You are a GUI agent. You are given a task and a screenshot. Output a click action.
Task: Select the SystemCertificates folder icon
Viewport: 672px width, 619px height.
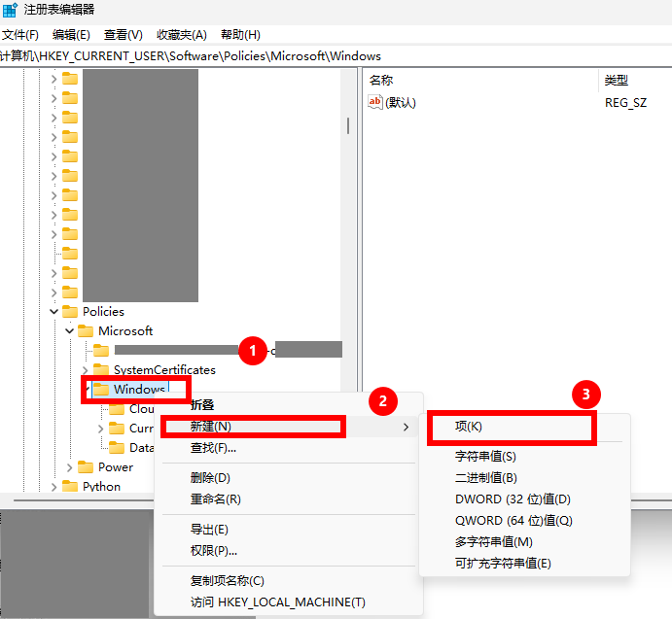point(101,370)
